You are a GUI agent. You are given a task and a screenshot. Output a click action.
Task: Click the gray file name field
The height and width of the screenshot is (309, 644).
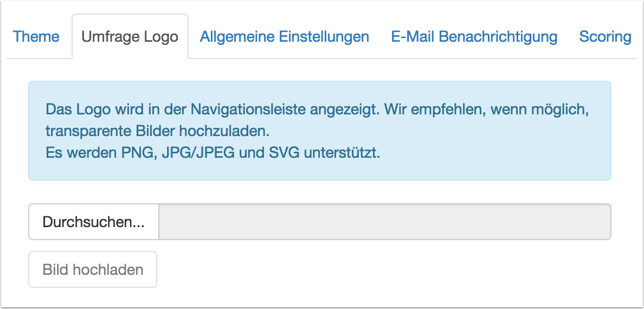pos(384,222)
